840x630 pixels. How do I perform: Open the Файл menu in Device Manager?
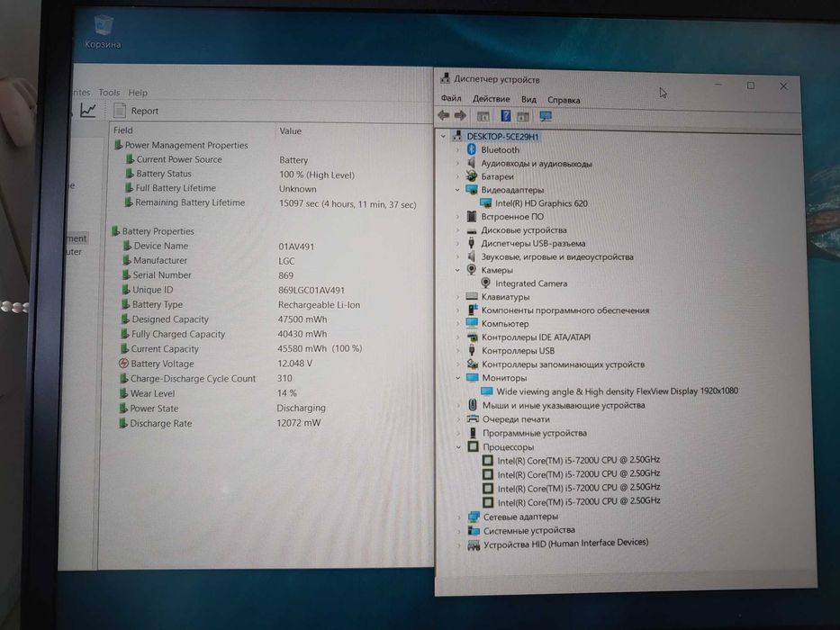451,98
